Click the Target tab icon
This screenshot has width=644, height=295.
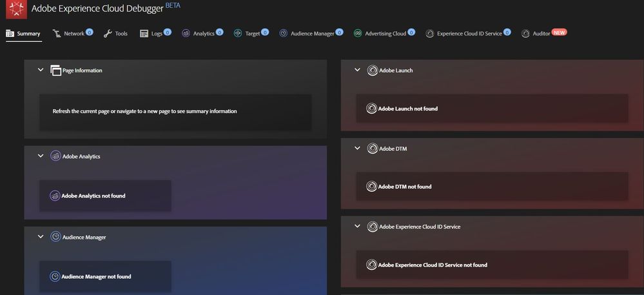tap(238, 34)
